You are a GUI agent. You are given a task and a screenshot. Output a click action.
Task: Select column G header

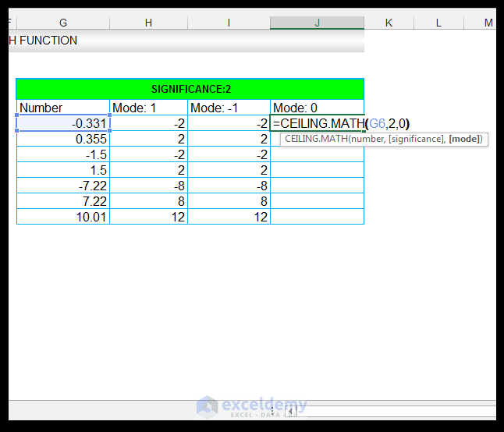(x=63, y=23)
